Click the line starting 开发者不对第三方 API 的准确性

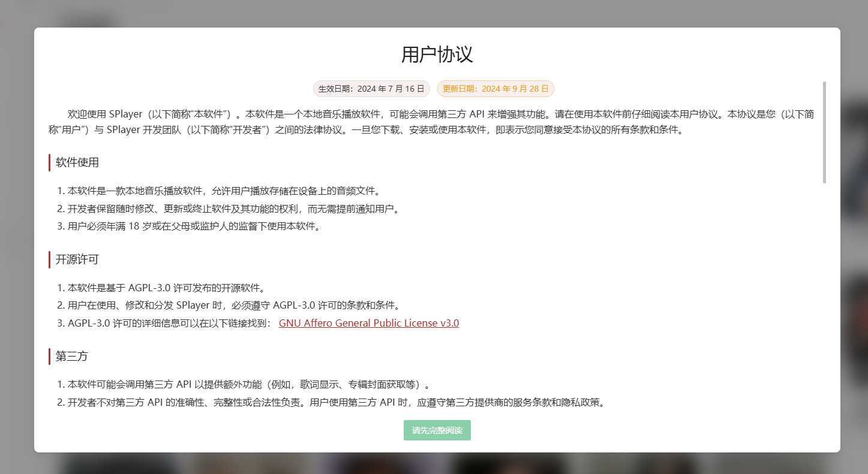[336, 402]
